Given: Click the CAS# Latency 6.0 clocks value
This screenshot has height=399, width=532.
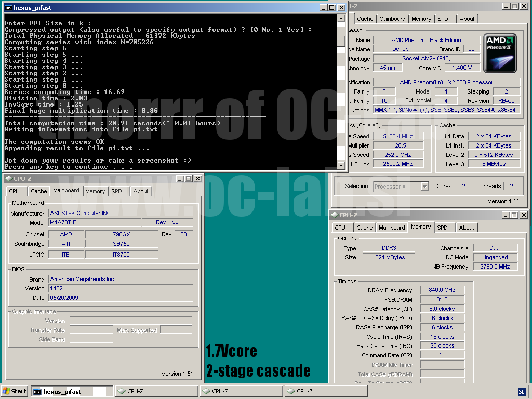Looking at the screenshot, I should (x=442, y=309).
